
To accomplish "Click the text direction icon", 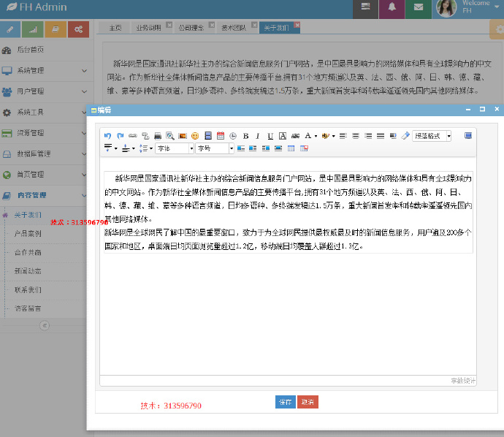I will click(x=393, y=136).
